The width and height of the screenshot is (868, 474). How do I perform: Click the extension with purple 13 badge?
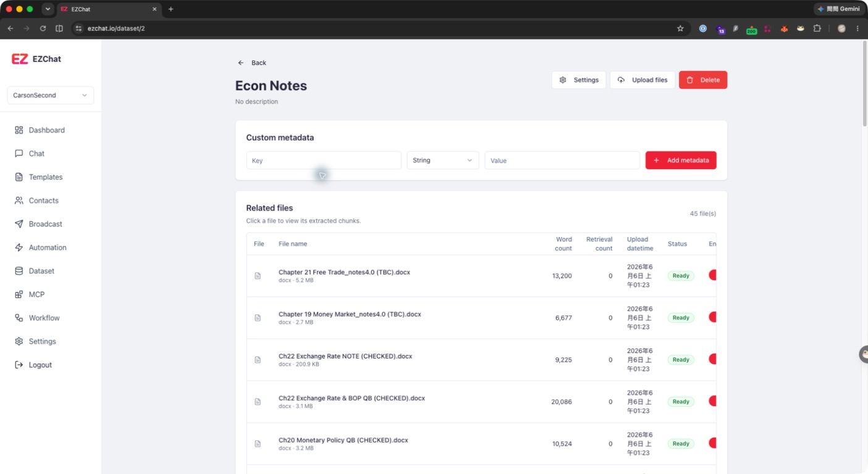720,29
